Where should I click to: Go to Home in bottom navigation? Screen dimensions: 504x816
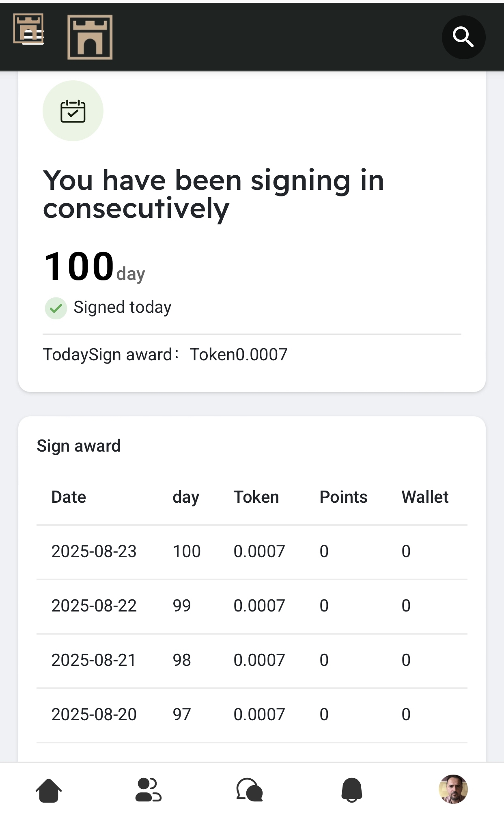point(49,790)
